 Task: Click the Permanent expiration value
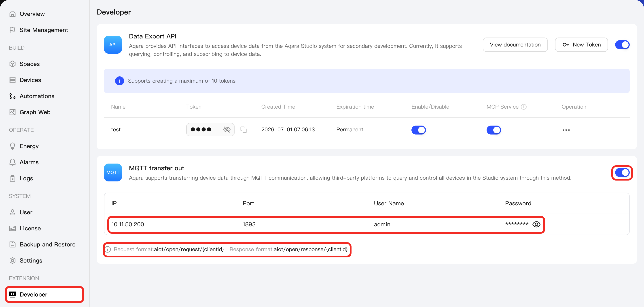click(x=350, y=130)
